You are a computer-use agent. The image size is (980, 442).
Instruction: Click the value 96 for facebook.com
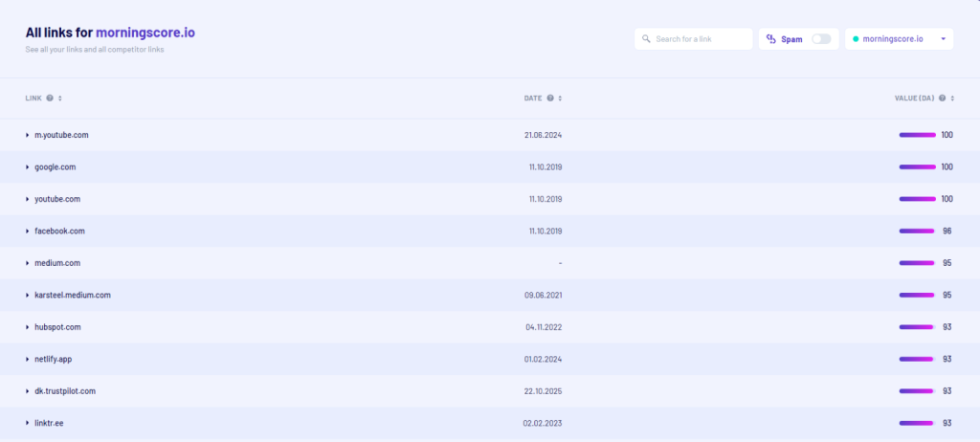pos(947,232)
